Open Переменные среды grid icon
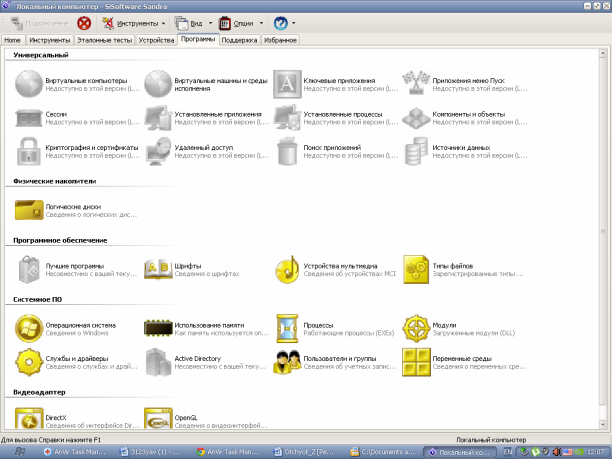 (416, 362)
